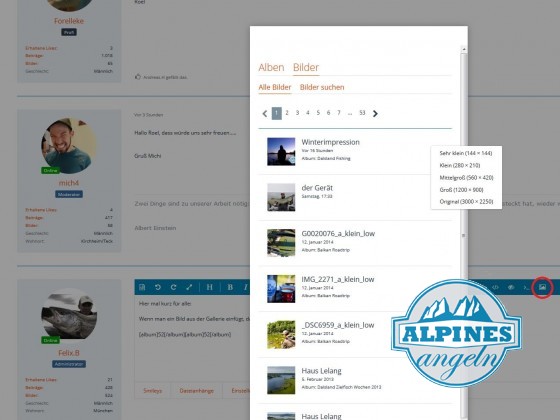Click the save draft icon in editor toolbar

[x=142, y=287]
